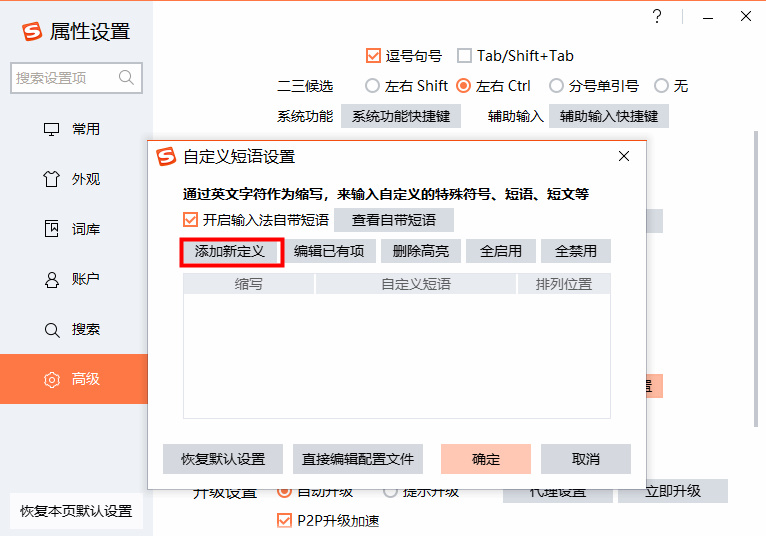Viewport: 766px width, 536px height.
Task: Sort by the 自定义短语 column header
Action: coord(416,284)
